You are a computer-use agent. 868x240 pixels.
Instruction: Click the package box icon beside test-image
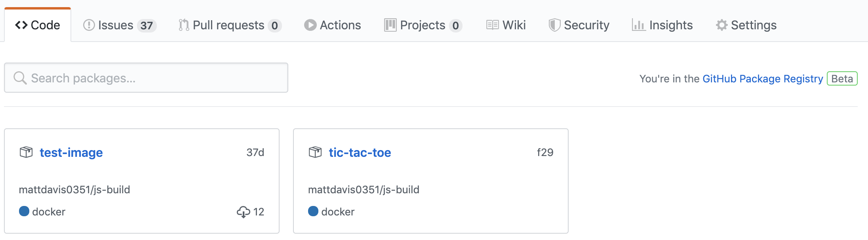[x=26, y=152]
